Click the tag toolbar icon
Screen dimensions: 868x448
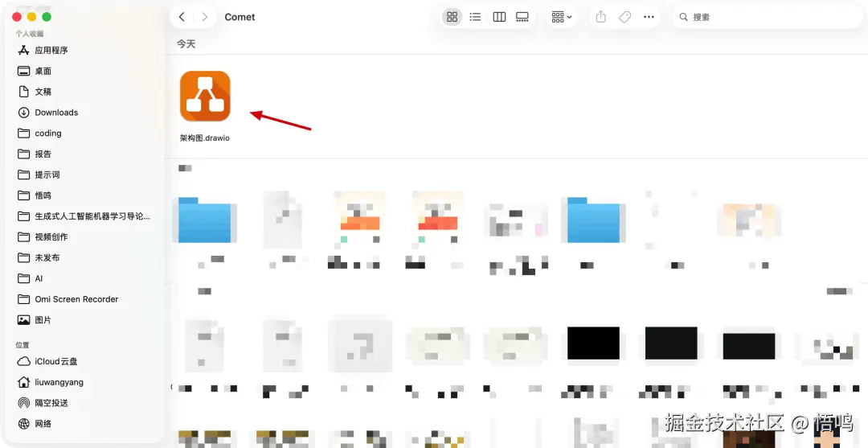coord(625,17)
